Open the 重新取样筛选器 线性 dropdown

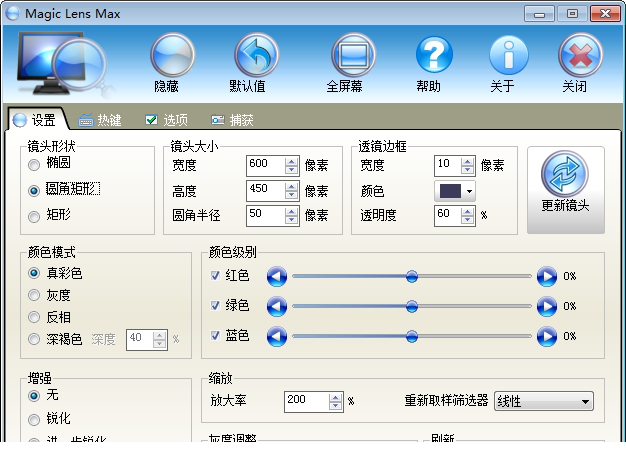[x=544, y=401]
